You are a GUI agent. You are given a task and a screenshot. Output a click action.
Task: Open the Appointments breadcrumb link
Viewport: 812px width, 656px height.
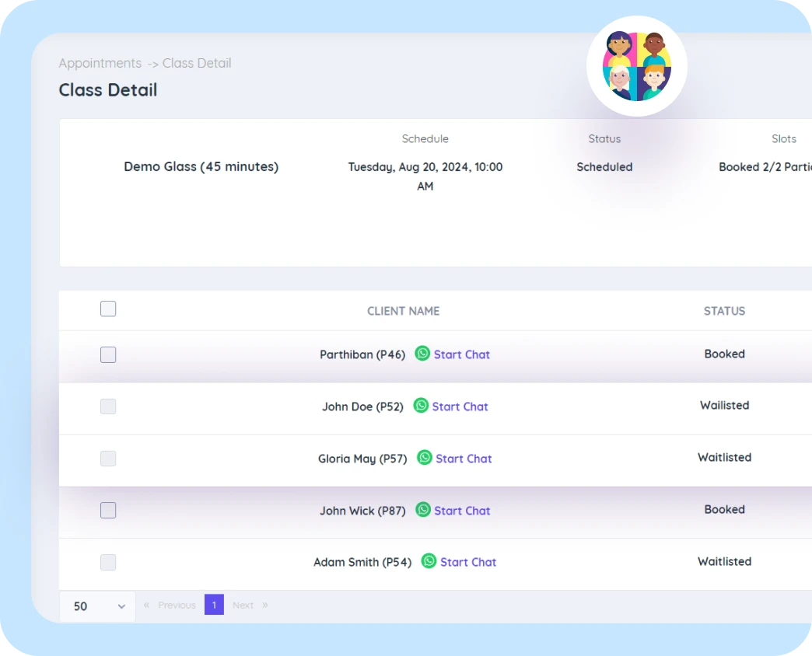coord(100,63)
